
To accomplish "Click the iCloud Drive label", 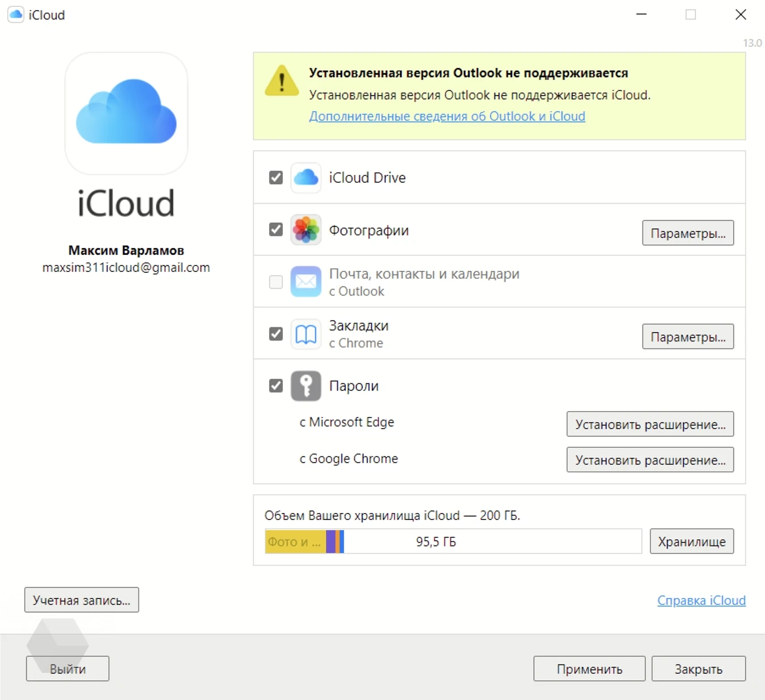I will [367, 178].
